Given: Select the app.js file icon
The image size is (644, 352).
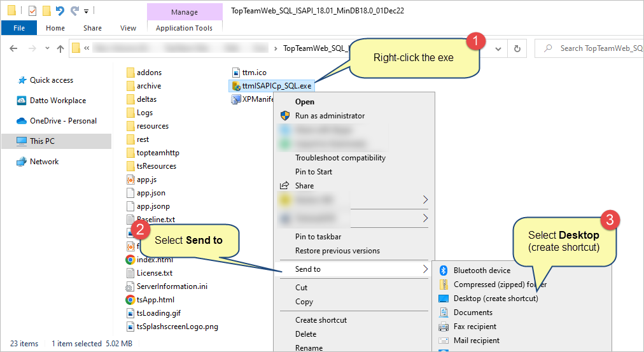Looking at the screenshot, I should [130, 180].
